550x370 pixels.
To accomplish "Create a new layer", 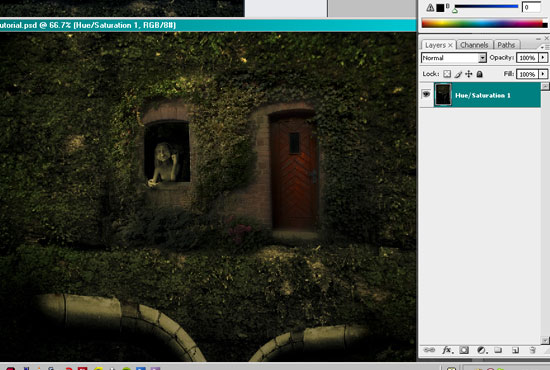I will pyautogui.click(x=515, y=350).
